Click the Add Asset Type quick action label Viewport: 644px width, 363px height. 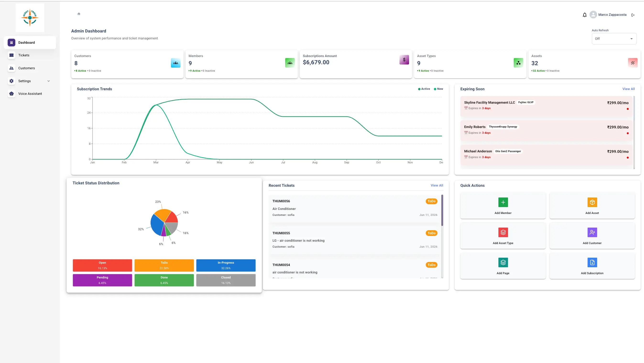[x=503, y=243]
